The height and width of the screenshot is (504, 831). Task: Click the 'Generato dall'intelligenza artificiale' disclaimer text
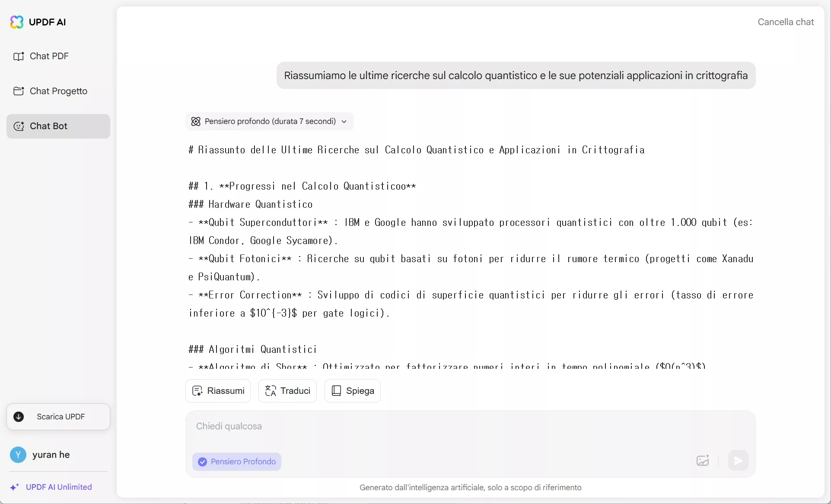(471, 488)
